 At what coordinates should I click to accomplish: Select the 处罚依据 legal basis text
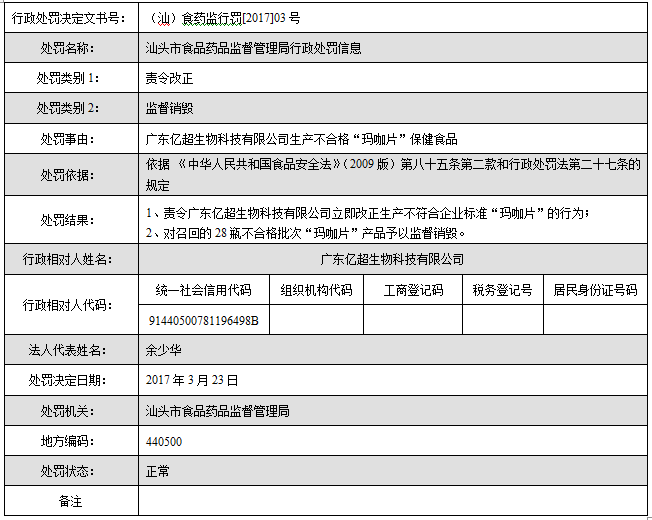pyautogui.click(x=393, y=174)
